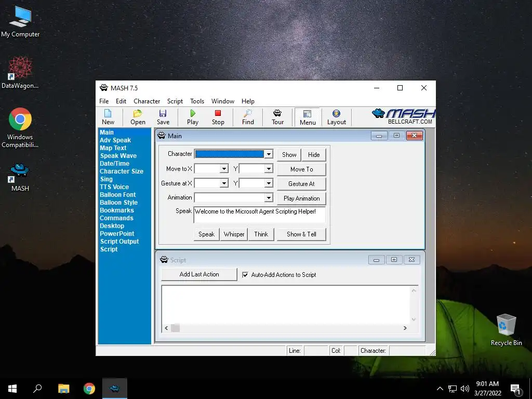Open the Move to Y dropdown
The height and width of the screenshot is (399, 532).
point(269,169)
